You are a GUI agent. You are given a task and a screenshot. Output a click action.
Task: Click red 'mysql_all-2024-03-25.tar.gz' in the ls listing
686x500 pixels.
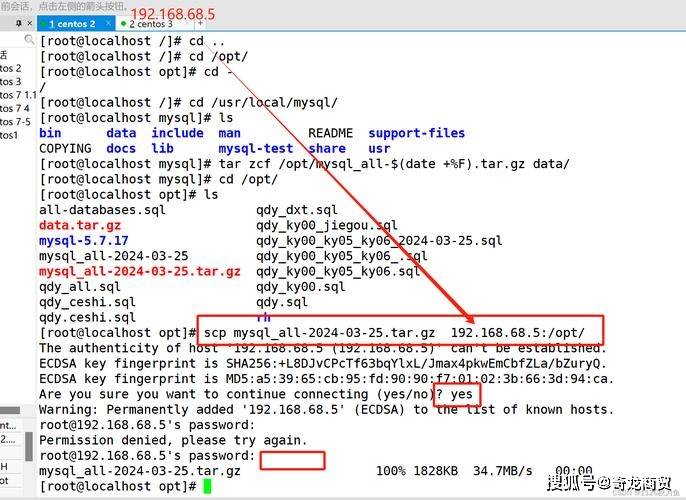point(140,272)
